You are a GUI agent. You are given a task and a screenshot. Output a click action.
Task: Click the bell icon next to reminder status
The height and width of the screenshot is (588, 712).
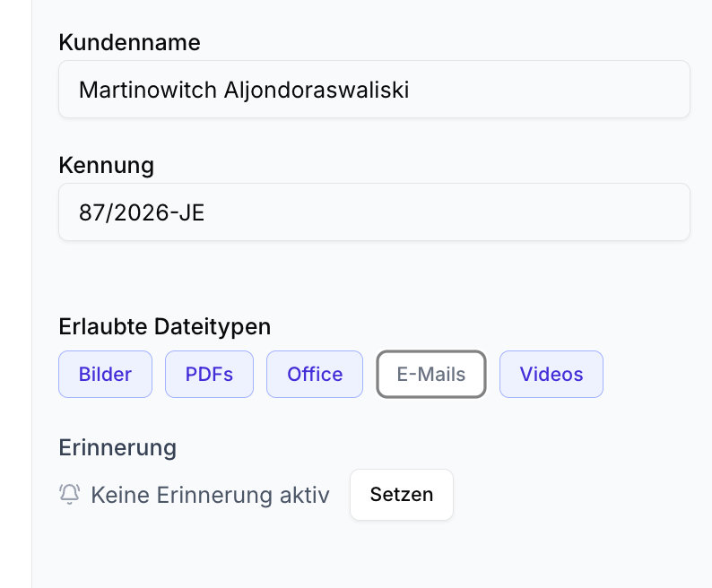pos(70,494)
